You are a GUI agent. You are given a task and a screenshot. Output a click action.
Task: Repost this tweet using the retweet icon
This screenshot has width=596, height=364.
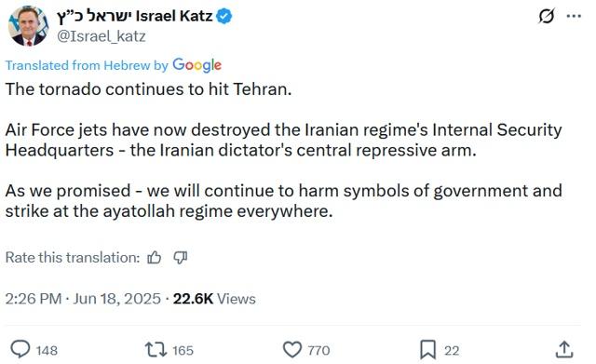[156, 349]
